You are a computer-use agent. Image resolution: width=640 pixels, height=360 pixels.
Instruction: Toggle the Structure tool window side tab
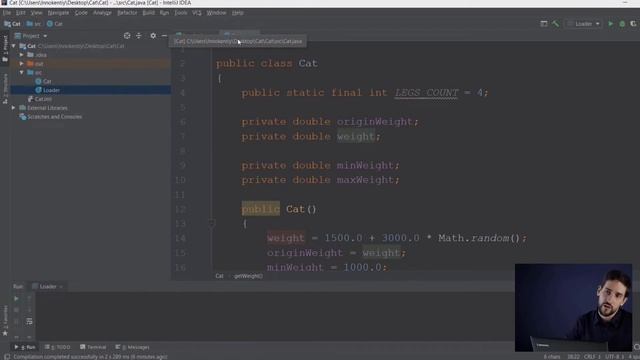5,89
